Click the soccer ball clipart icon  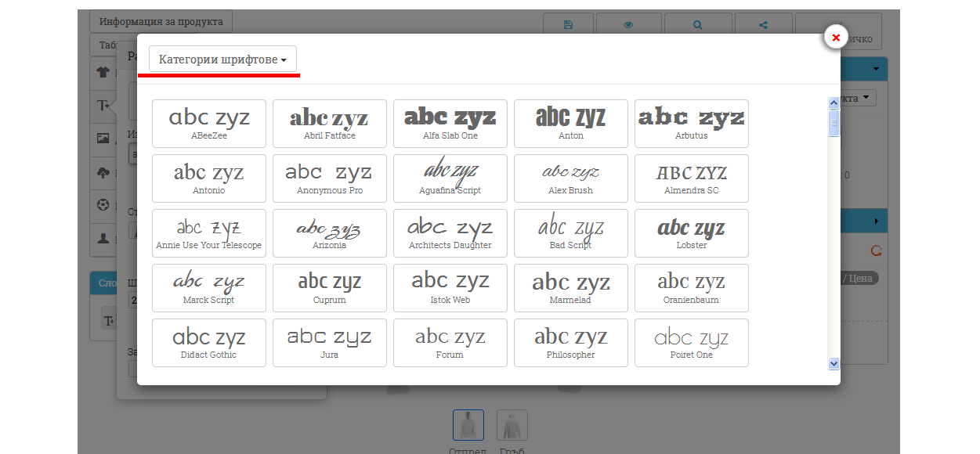point(103,206)
